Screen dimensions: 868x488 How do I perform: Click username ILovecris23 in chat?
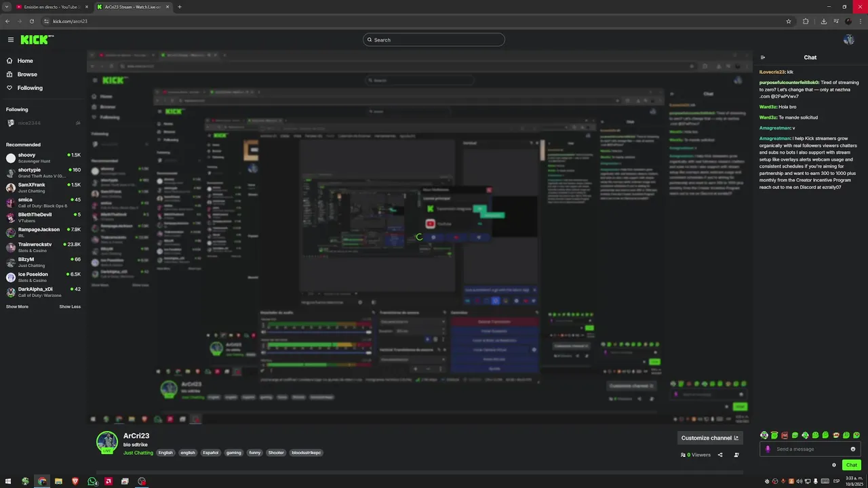coord(772,72)
